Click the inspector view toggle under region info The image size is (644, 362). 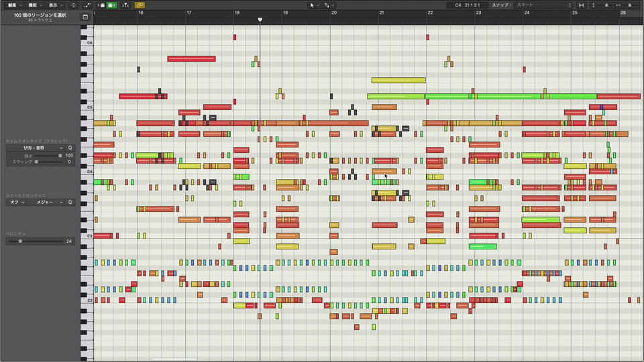click(85, 17)
